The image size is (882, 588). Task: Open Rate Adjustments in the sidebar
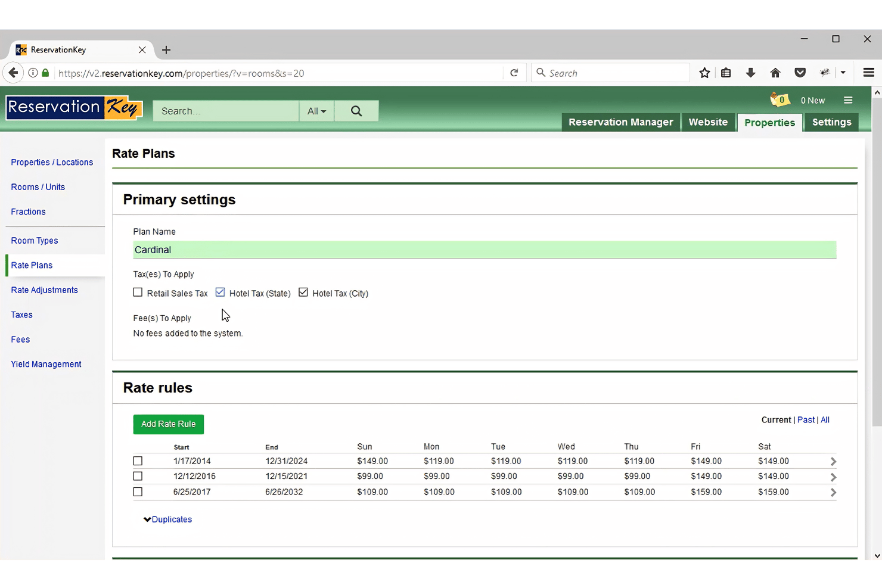(x=44, y=290)
